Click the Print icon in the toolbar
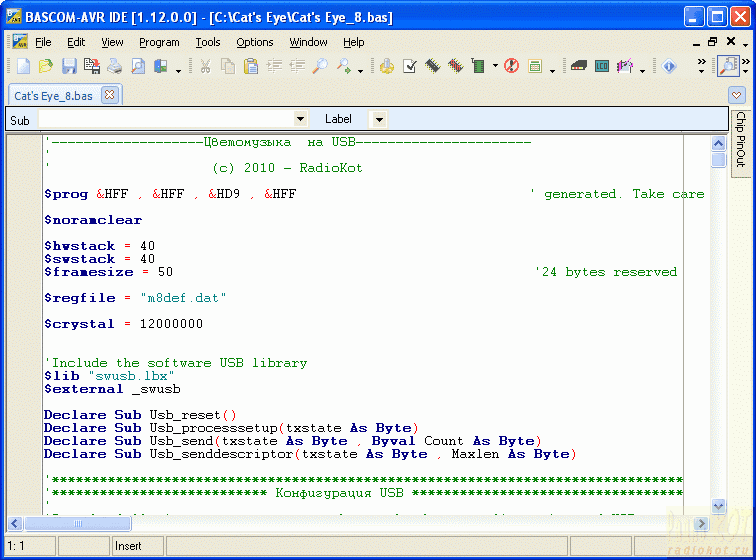Viewport: 756px width, 560px height. click(115, 67)
